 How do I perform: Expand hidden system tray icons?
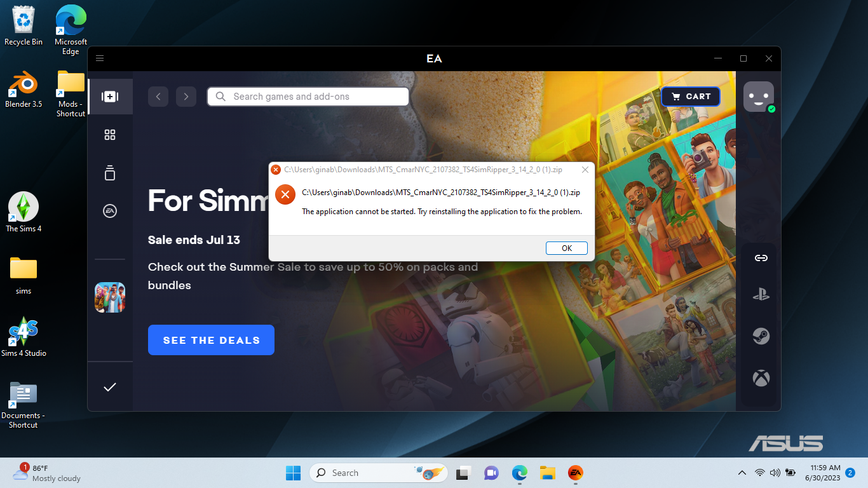(x=742, y=473)
